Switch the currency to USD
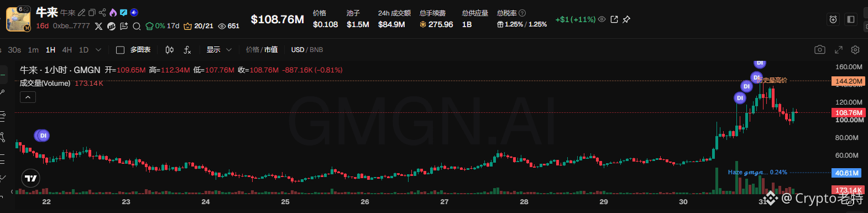Viewport: 868px width, 213px height. tap(297, 50)
